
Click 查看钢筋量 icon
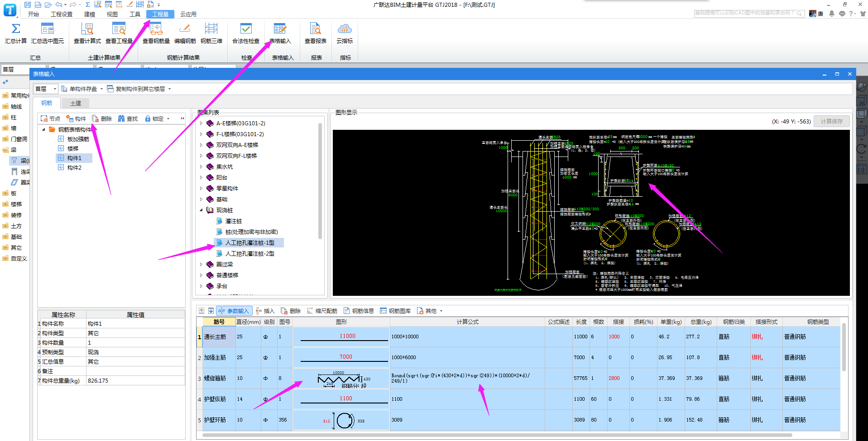pyautogui.click(x=156, y=29)
